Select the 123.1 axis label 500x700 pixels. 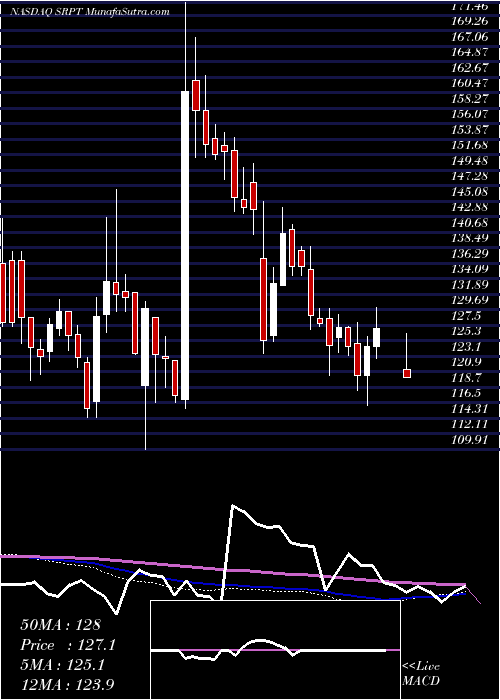(468, 346)
